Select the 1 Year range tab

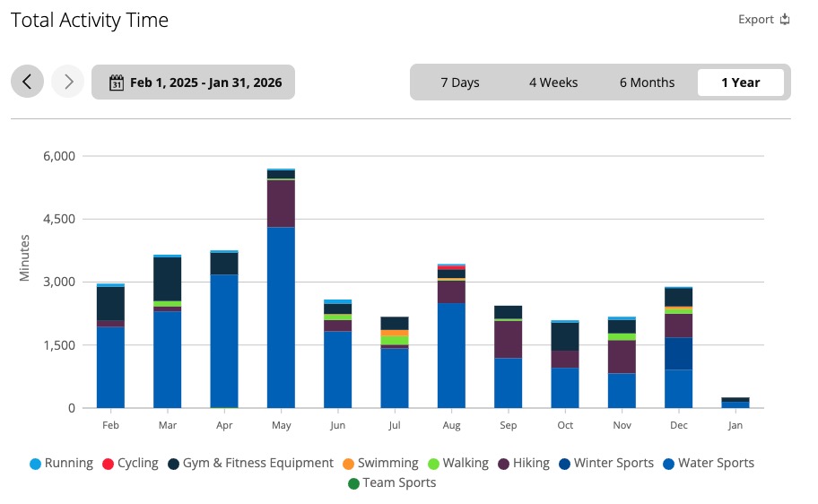click(740, 83)
